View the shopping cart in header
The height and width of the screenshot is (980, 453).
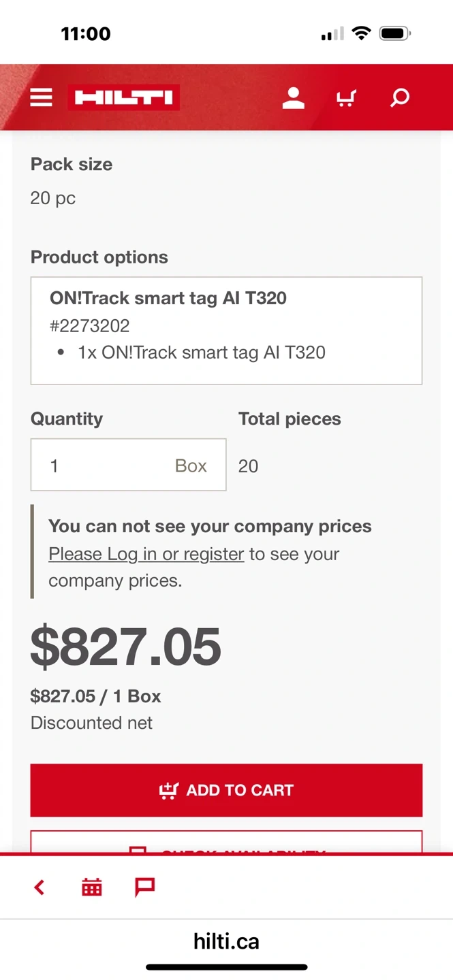click(347, 98)
